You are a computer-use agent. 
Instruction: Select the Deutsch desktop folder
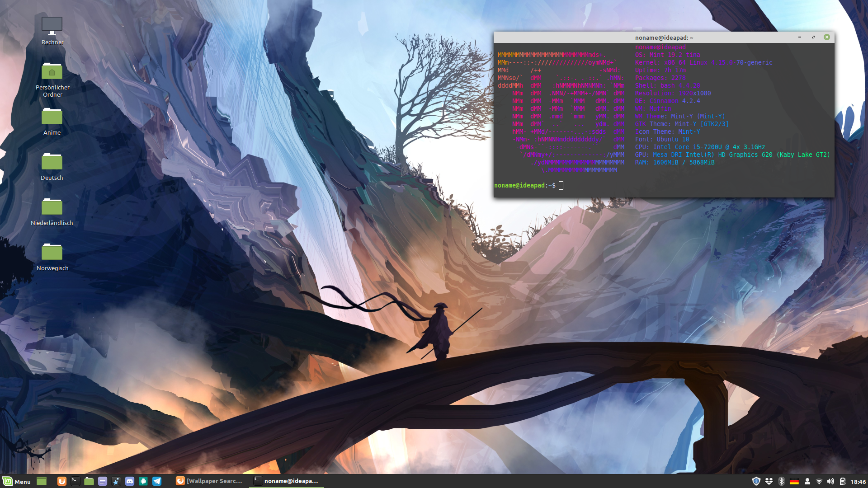[x=52, y=166]
